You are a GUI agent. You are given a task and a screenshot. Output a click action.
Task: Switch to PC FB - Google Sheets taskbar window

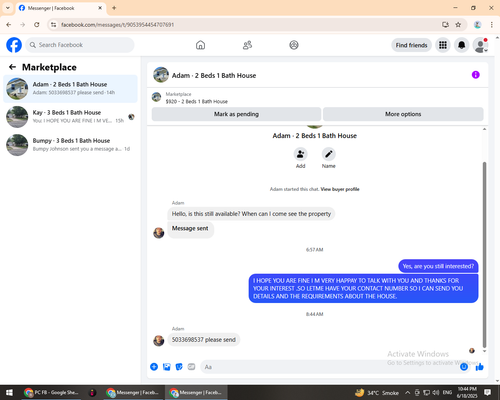(52, 392)
